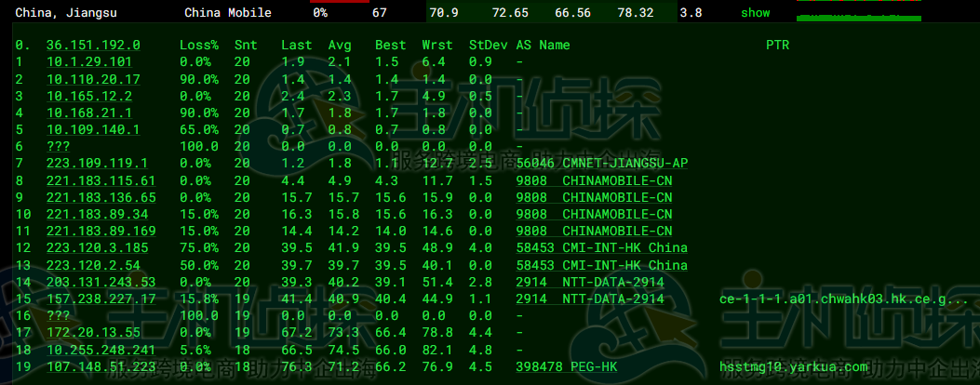The width and height of the screenshot is (980, 385).
Task: Click the Best column header
Action: pos(391,45)
